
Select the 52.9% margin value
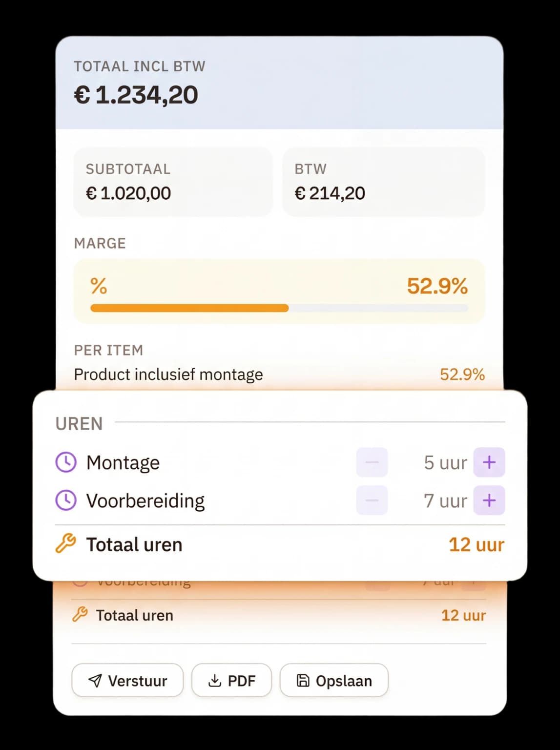click(437, 287)
